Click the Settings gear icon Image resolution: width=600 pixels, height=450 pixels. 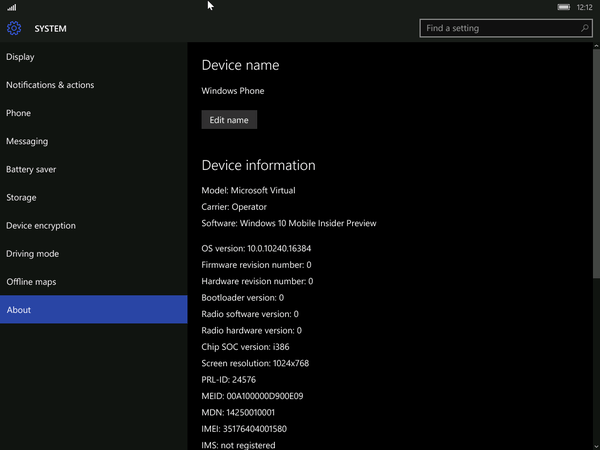[x=14, y=28]
